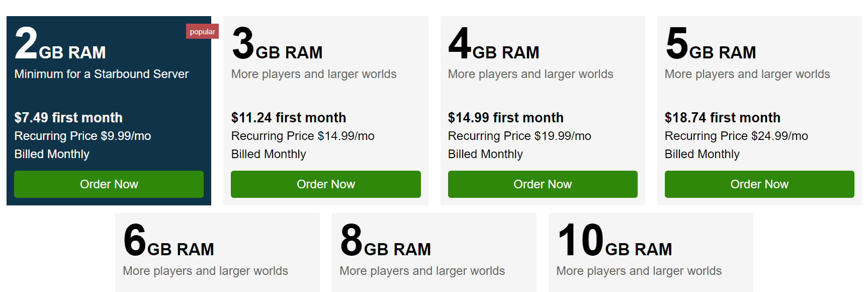Select the 2GB RAM heading
Image resolution: width=868 pixels, height=292 pixels.
tap(60, 45)
